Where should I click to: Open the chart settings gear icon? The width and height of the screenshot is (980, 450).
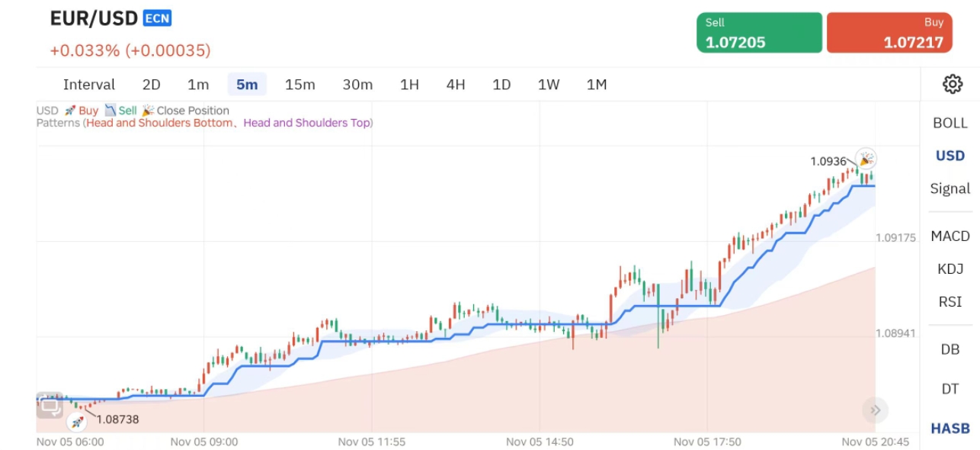[952, 84]
